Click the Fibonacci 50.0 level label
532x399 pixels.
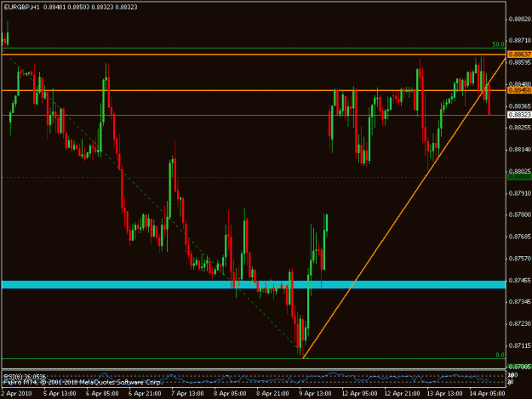click(x=498, y=44)
